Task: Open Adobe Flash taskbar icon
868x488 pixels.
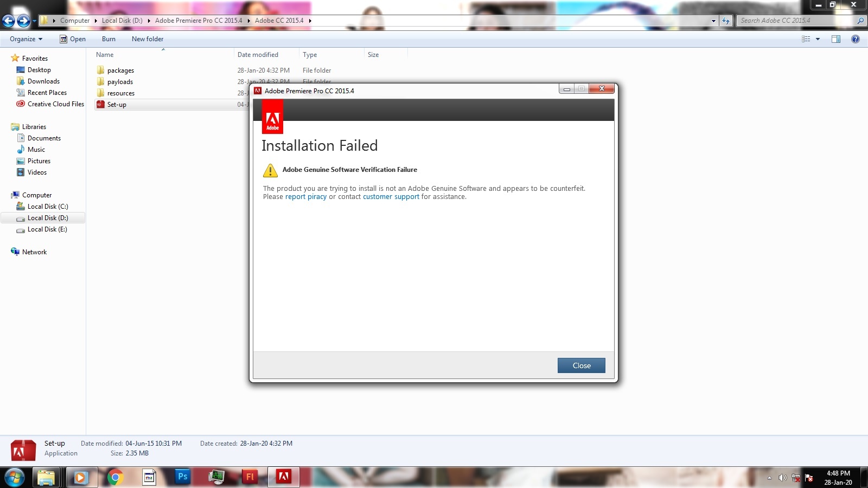Action: pyautogui.click(x=250, y=477)
